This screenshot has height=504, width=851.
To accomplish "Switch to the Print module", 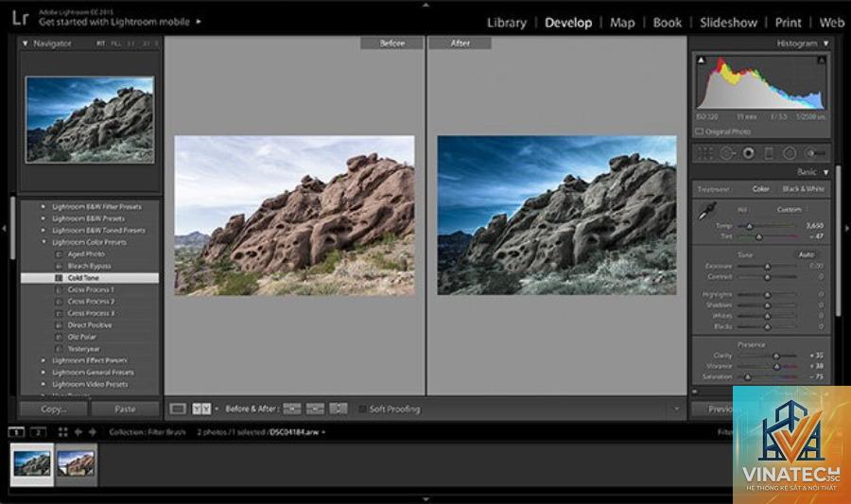I will tap(788, 23).
